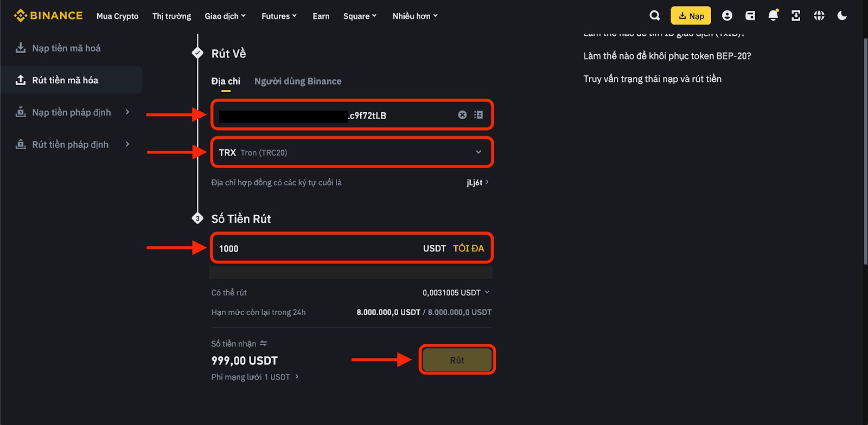Open the wallet overview icon
This screenshot has width=868, height=425.
point(750,15)
